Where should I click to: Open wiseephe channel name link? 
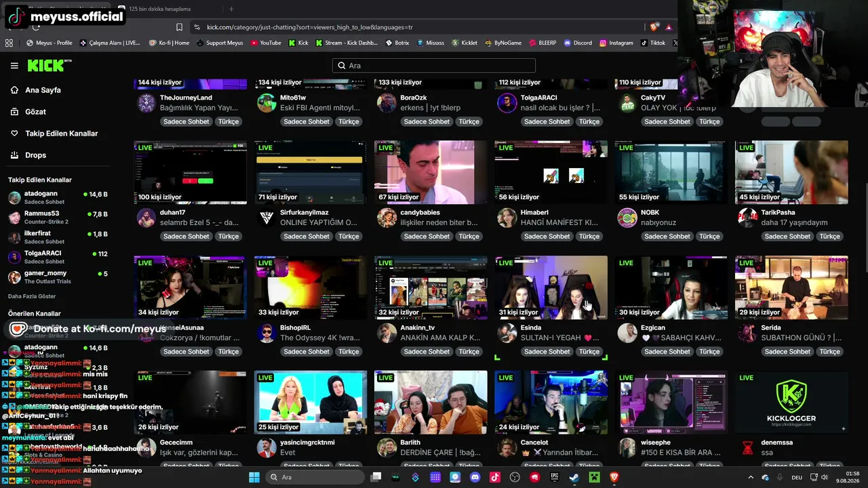coord(656,443)
